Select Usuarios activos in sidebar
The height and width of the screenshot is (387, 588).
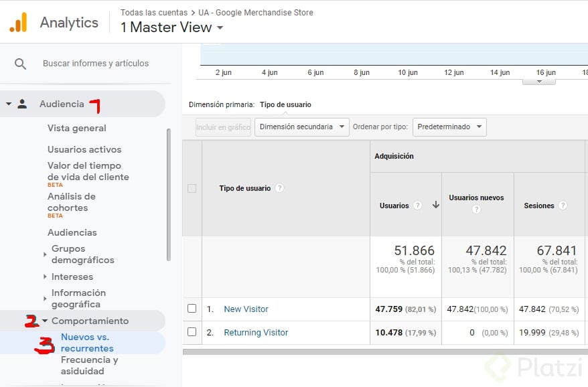pyautogui.click(x=84, y=149)
